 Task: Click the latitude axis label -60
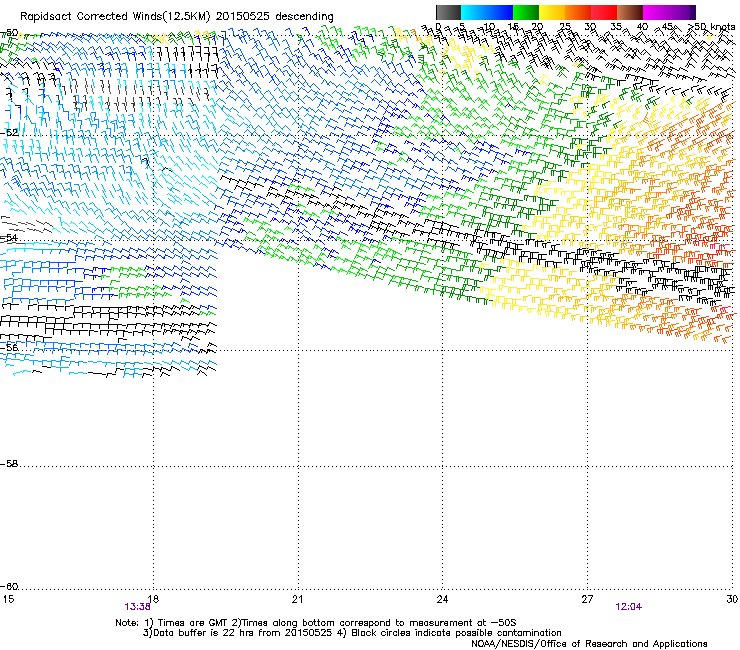pyautogui.click(x=9, y=587)
